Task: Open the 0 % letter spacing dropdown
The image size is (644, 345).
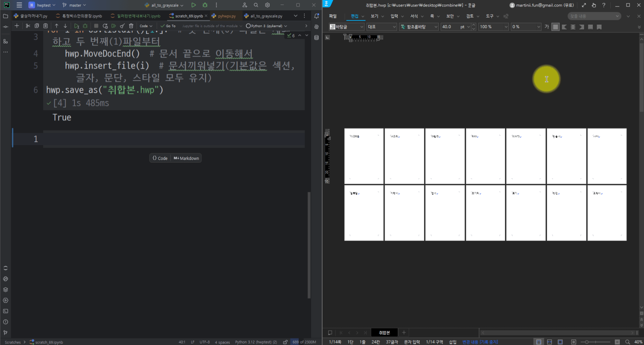Action: click(526, 27)
